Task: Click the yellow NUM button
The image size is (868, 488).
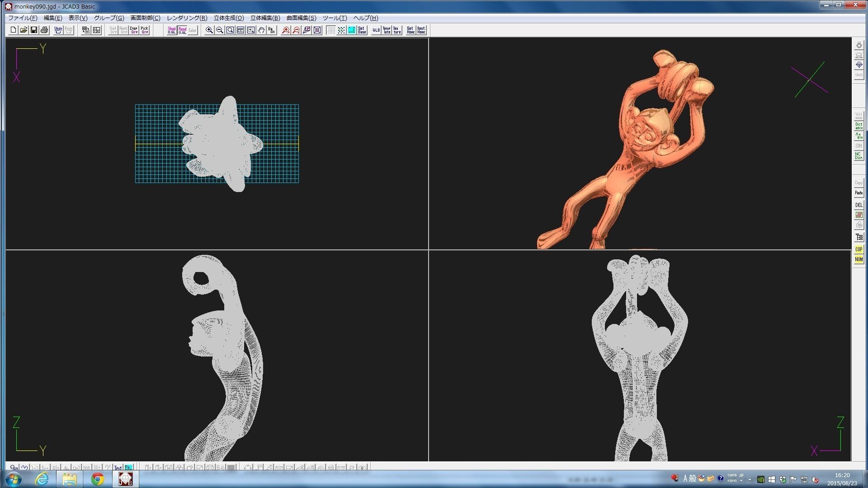Action: pyautogui.click(x=859, y=259)
